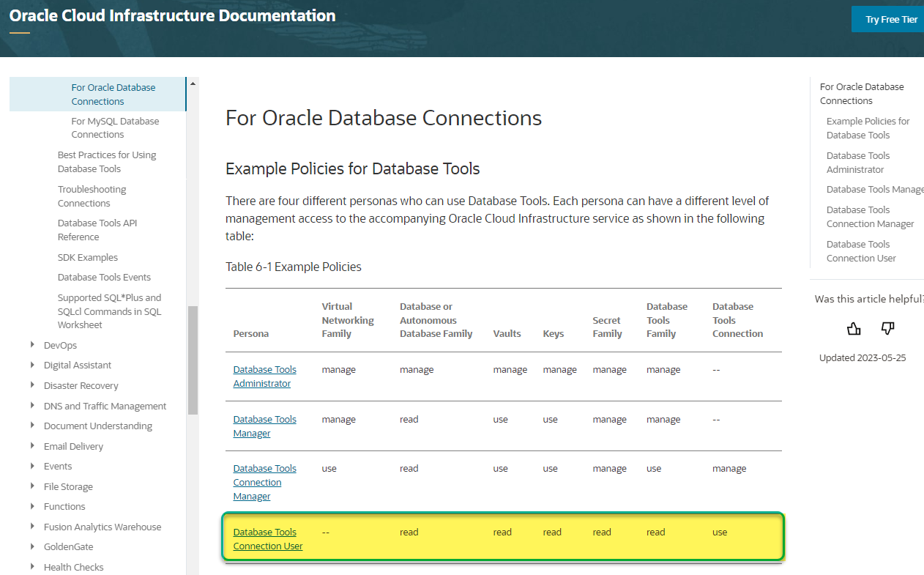Viewport: 924px width, 575px height.
Task: Open Functions in the navigation tree
Action: coord(64,506)
